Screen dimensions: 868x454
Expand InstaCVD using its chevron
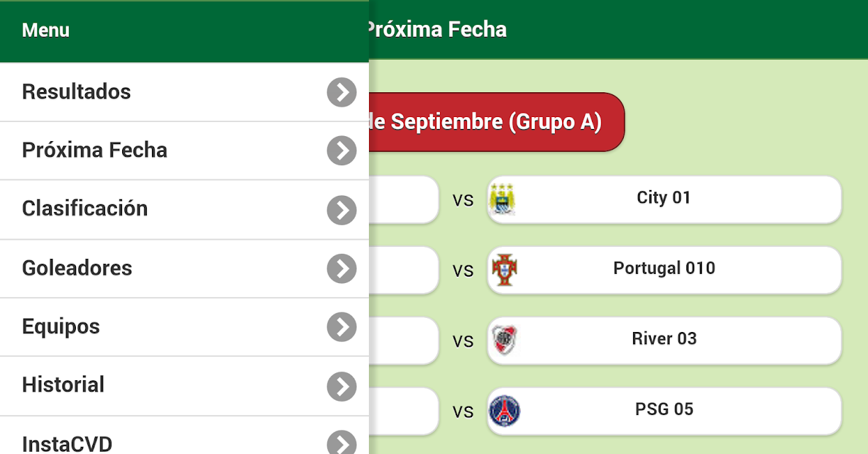point(342,443)
